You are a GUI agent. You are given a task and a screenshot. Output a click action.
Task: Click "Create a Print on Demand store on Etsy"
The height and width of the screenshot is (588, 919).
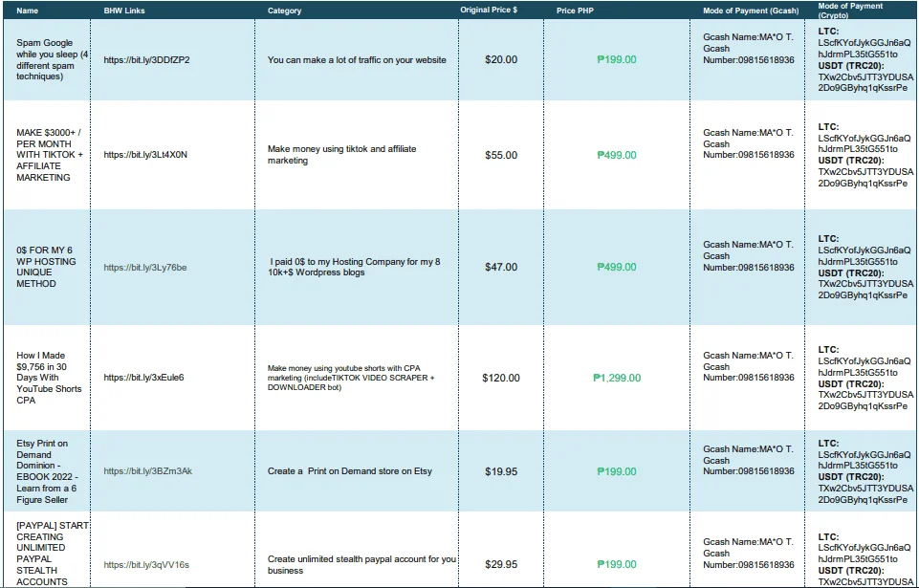[x=350, y=471]
